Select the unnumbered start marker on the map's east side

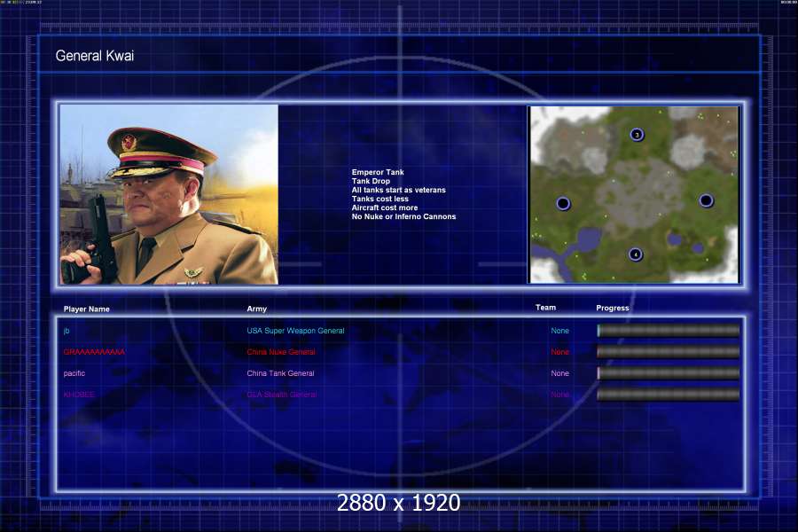tap(706, 200)
